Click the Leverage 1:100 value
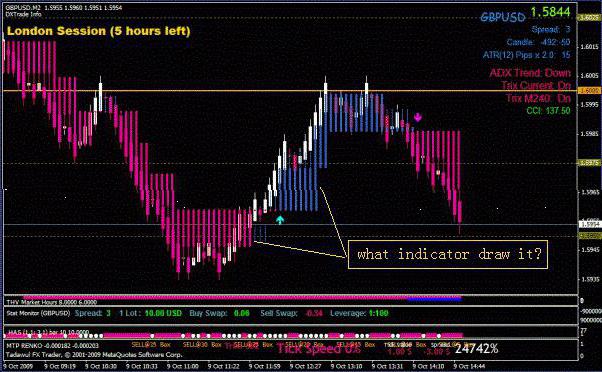This screenshot has height=372, width=602. click(x=378, y=313)
